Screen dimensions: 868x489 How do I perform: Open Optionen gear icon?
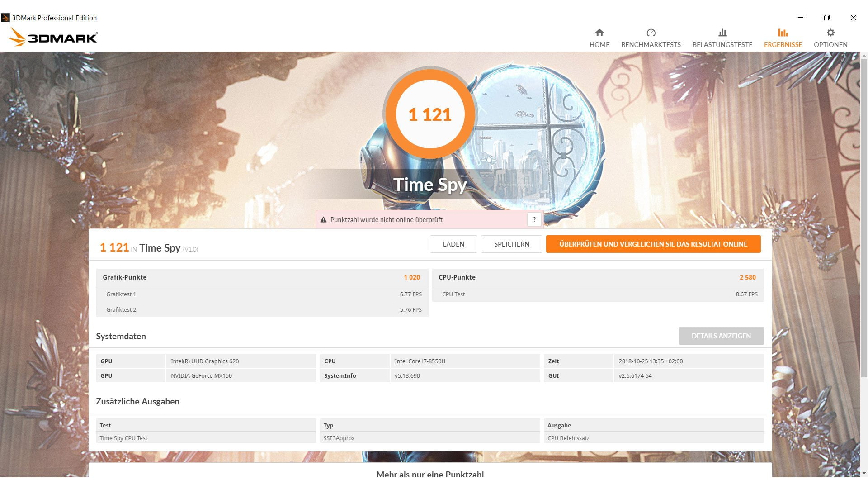pyautogui.click(x=830, y=33)
